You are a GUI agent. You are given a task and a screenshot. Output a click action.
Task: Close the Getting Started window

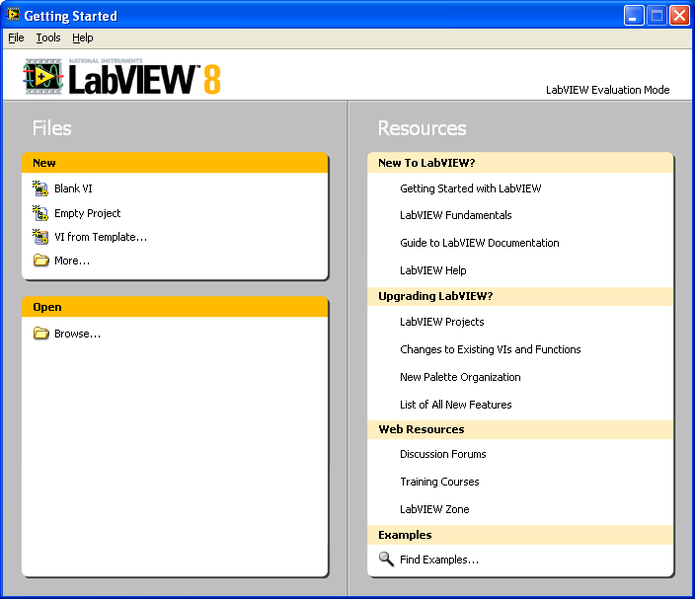(x=679, y=16)
